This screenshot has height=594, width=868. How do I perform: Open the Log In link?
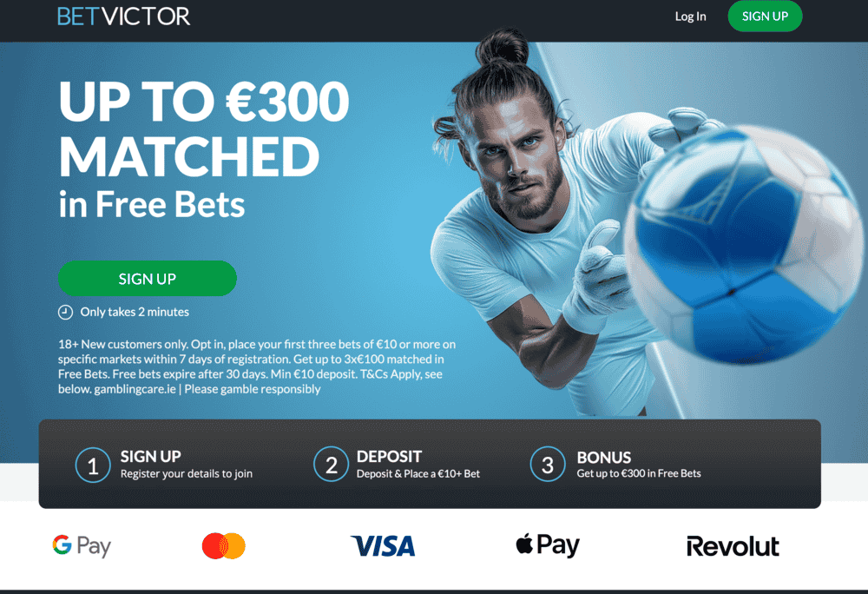[x=690, y=16]
